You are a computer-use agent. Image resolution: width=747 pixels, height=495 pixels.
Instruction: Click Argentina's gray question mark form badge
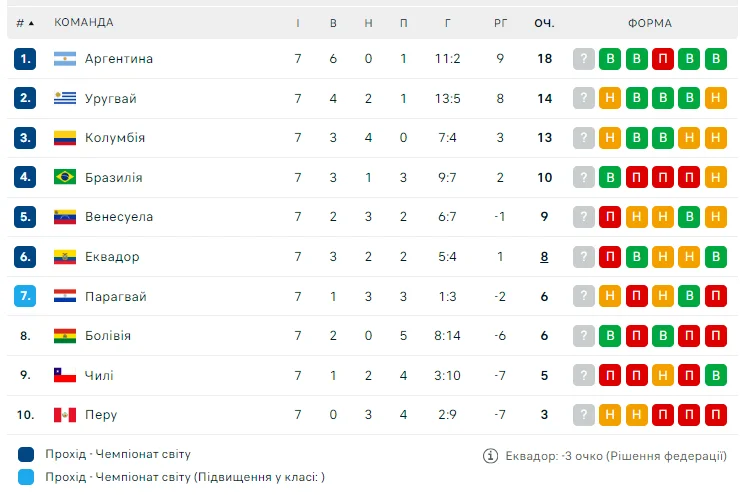tap(585, 59)
